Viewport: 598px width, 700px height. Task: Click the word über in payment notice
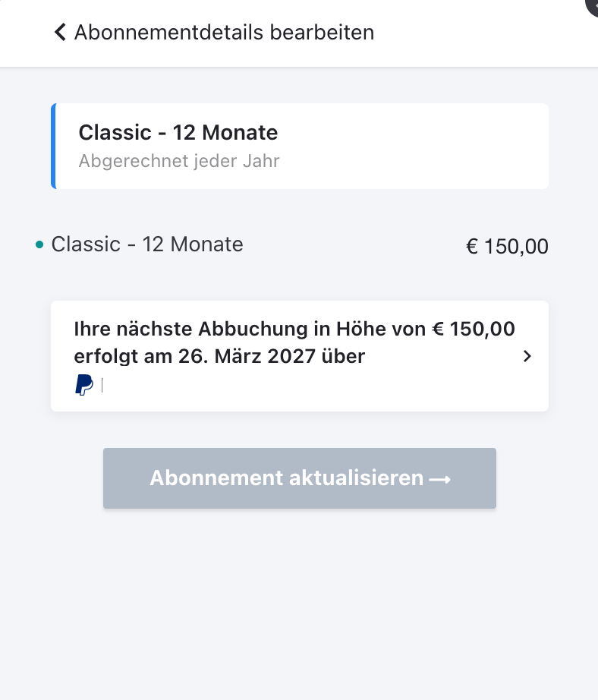(343, 357)
